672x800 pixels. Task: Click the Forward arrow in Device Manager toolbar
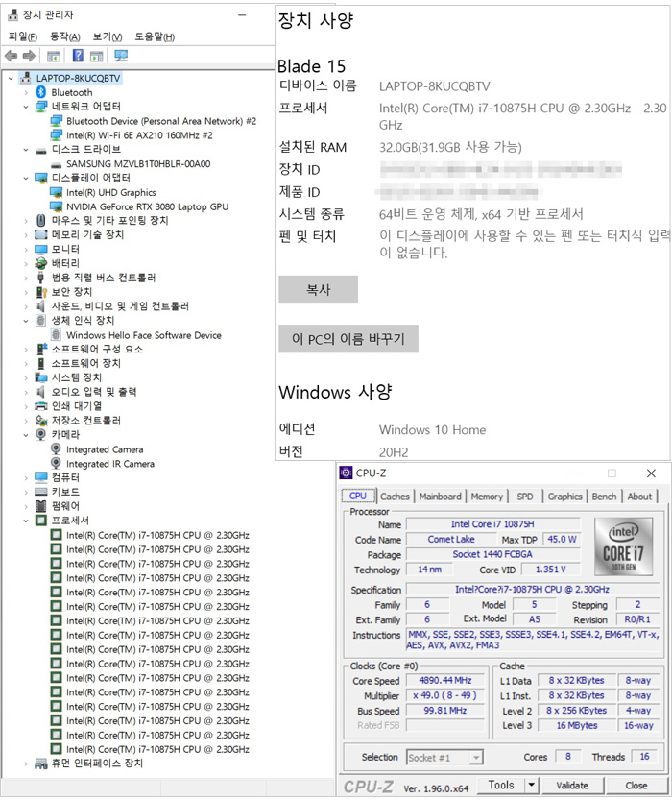point(29,56)
